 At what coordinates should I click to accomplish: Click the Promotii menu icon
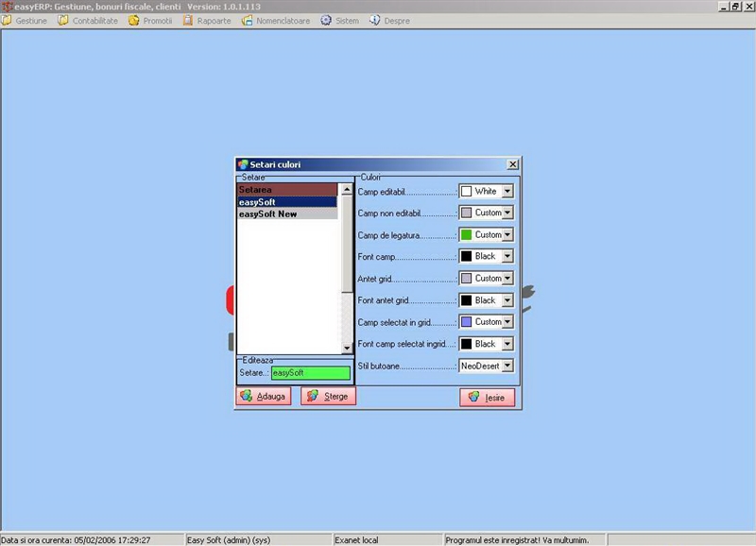134,20
